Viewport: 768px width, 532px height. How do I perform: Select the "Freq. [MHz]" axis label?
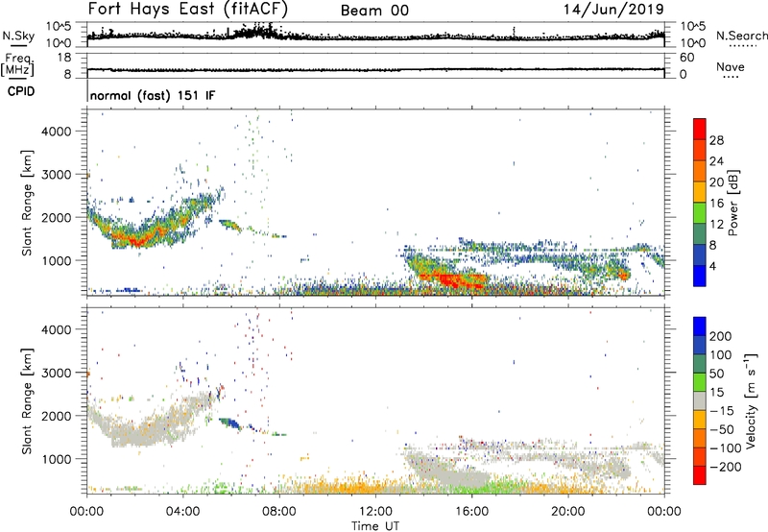(17, 64)
